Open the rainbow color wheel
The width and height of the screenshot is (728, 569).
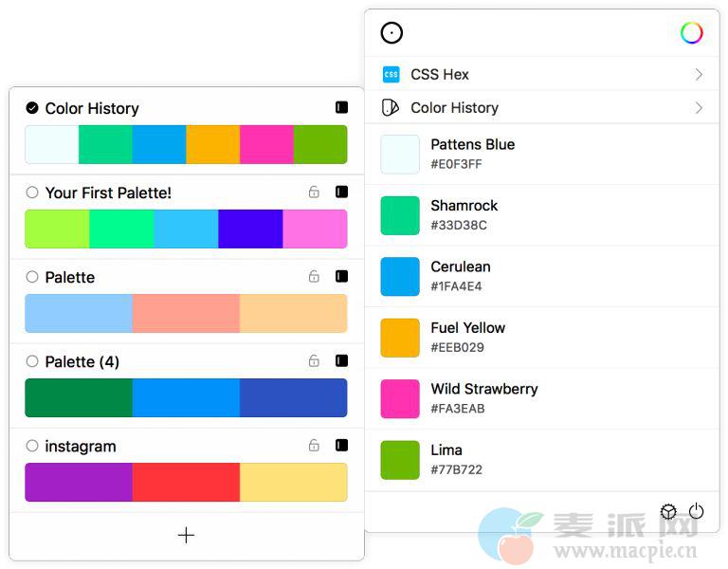tap(691, 33)
